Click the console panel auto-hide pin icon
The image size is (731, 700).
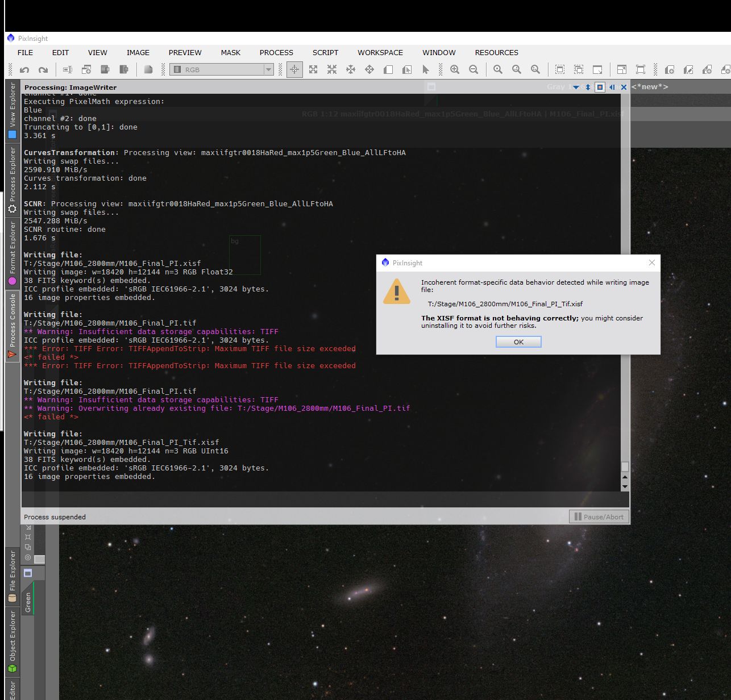tap(612, 87)
